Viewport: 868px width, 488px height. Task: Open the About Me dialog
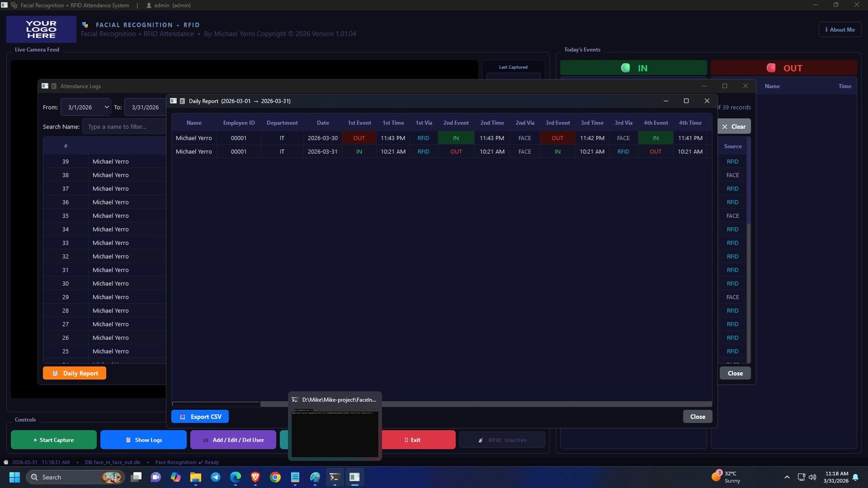click(840, 30)
